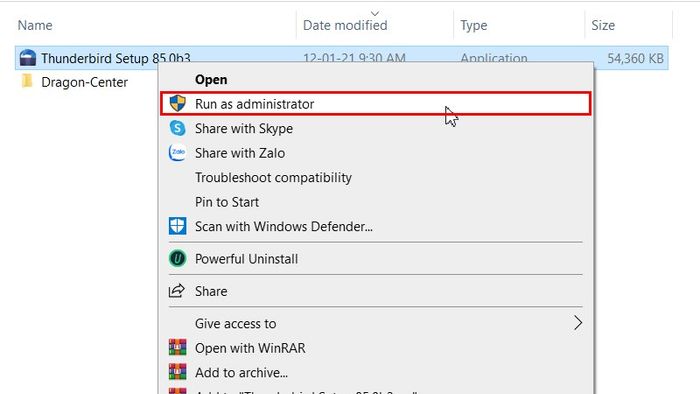Select Troubleshoot compatibility menu entry
The image size is (700, 394).
pyautogui.click(x=273, y=178)
